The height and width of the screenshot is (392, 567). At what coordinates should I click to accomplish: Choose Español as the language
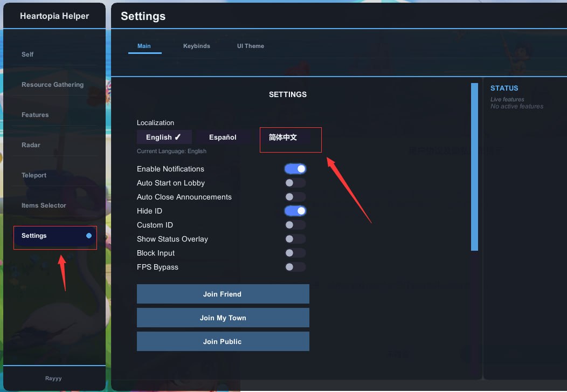coord(223,137)
